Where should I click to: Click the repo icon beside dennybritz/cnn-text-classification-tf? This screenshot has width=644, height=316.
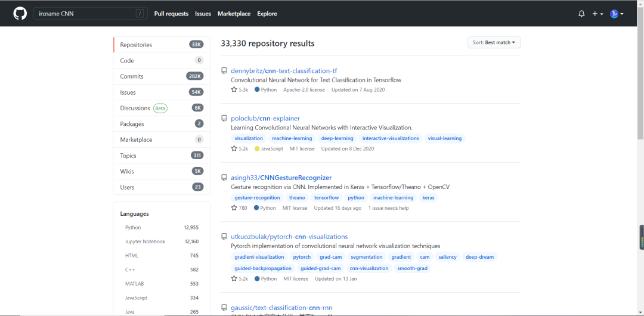pos(224,71)
